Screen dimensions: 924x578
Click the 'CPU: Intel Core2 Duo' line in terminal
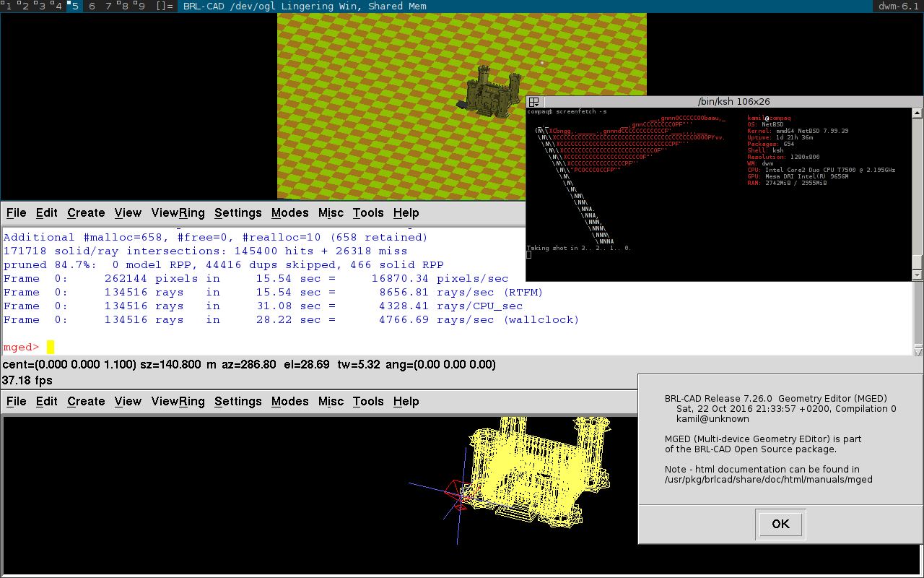(821, 170)
